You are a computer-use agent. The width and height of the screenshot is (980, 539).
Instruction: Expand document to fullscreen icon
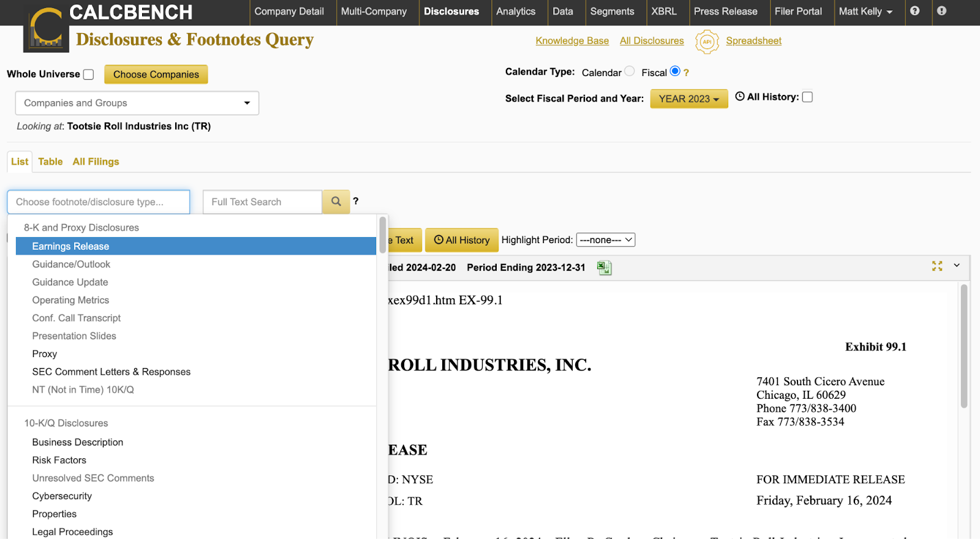click(937, 266)
